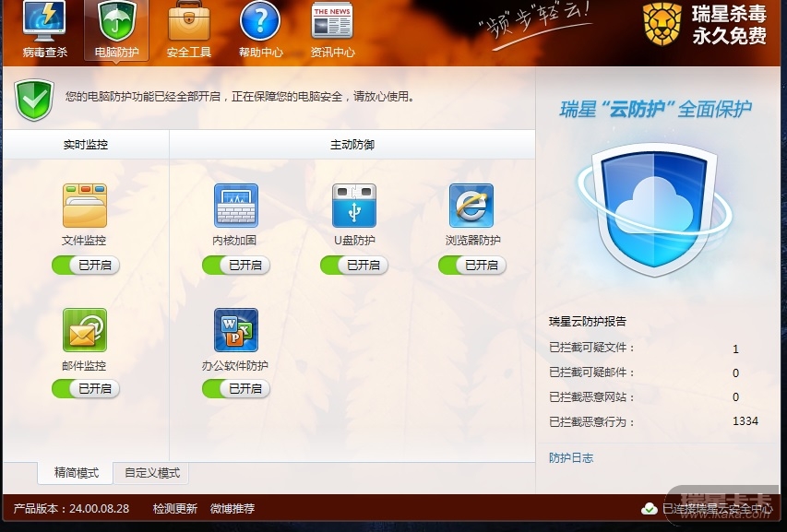The width and height of the screenshot is (787, 532).
Task: Click the U盘防护 USB icon
Action: (x=354, y=206)
